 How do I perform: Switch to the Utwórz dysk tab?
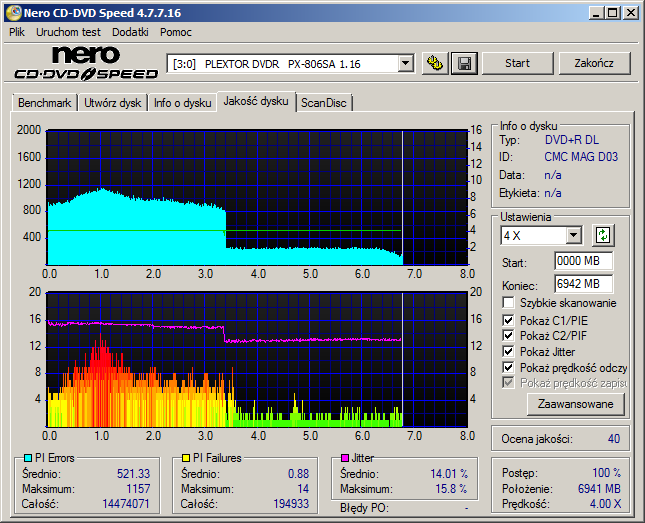pyautogui.click(x=113, y=103)
